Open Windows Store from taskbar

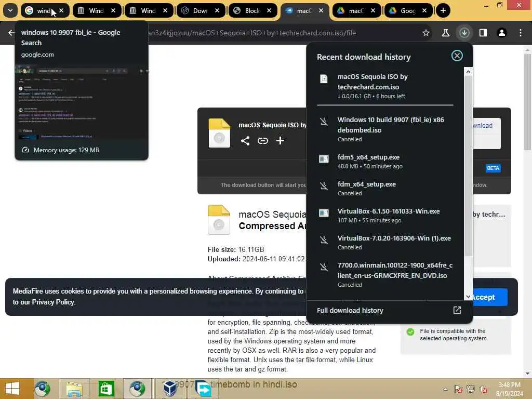coord(106,389)
